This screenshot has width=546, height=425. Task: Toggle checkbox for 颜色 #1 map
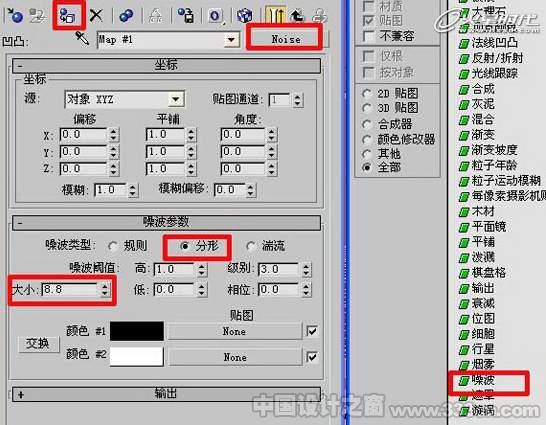pos(312,331)
